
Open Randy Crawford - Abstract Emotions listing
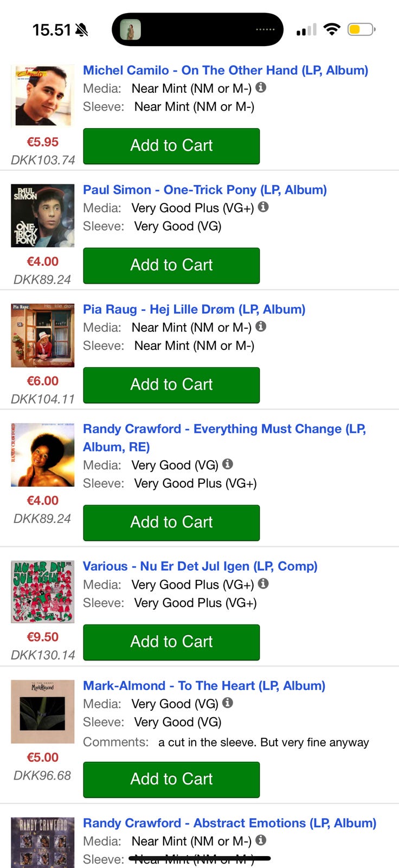[x=229, y=823]
